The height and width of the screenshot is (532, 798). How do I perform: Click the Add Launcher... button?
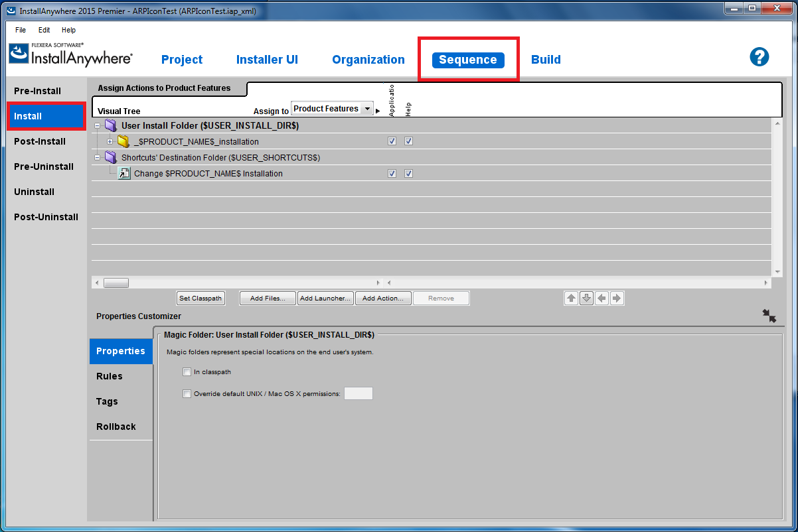325,299
